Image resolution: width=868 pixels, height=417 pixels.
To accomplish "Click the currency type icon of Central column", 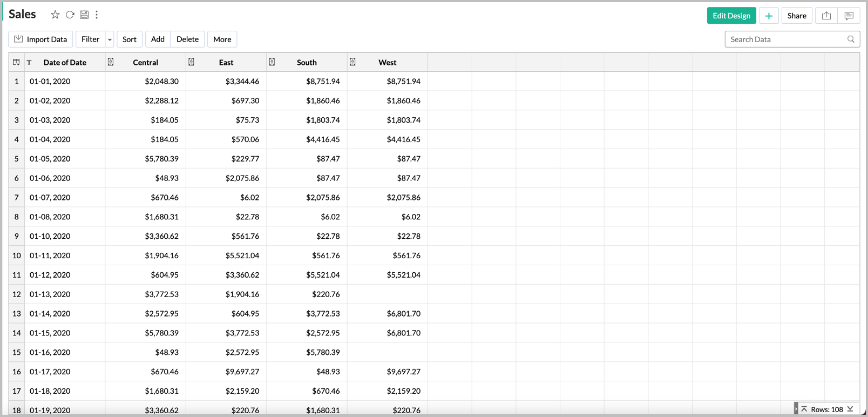I will pyautogui.click(x=111, y=62).
